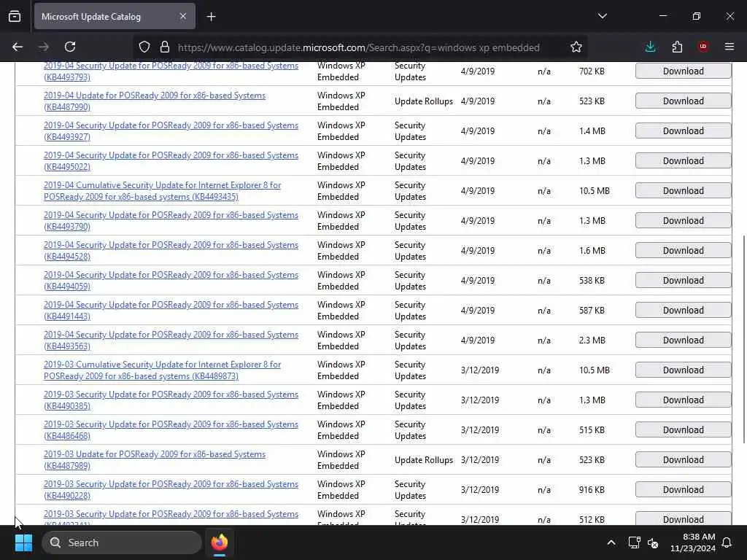Viewport: 747px width, 560px height.
Task: Download the KB4493790 update
Action: pos(683,220)
